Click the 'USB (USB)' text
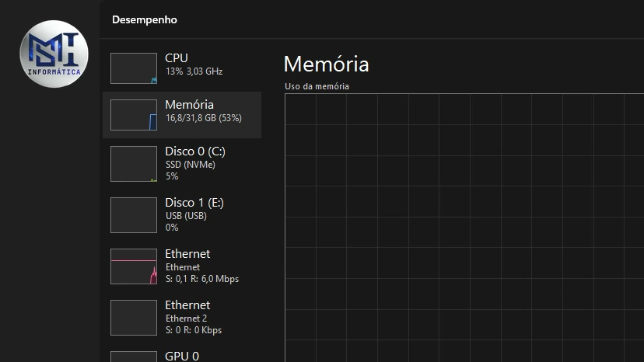The width and height of the screenshot is (644, 362). click(186, 216)
